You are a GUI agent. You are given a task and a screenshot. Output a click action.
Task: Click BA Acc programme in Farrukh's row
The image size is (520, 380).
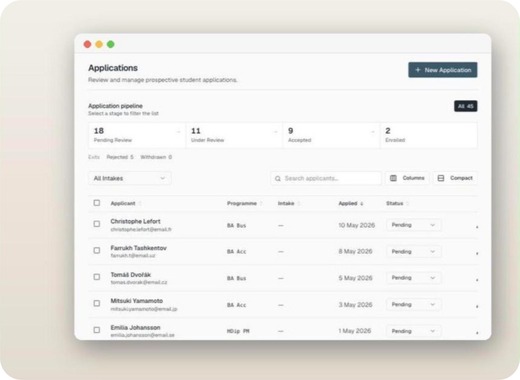click(x=236, y=252)
